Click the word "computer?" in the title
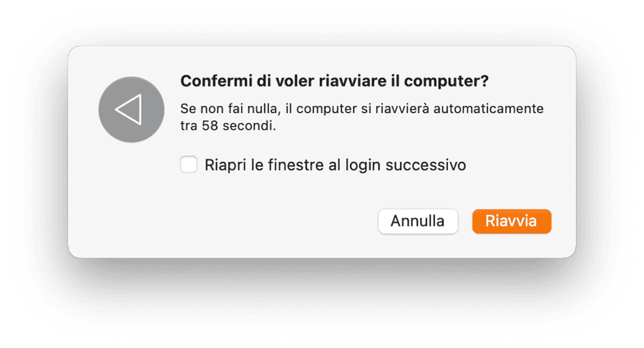644x348 pixels. coord(454,81)
